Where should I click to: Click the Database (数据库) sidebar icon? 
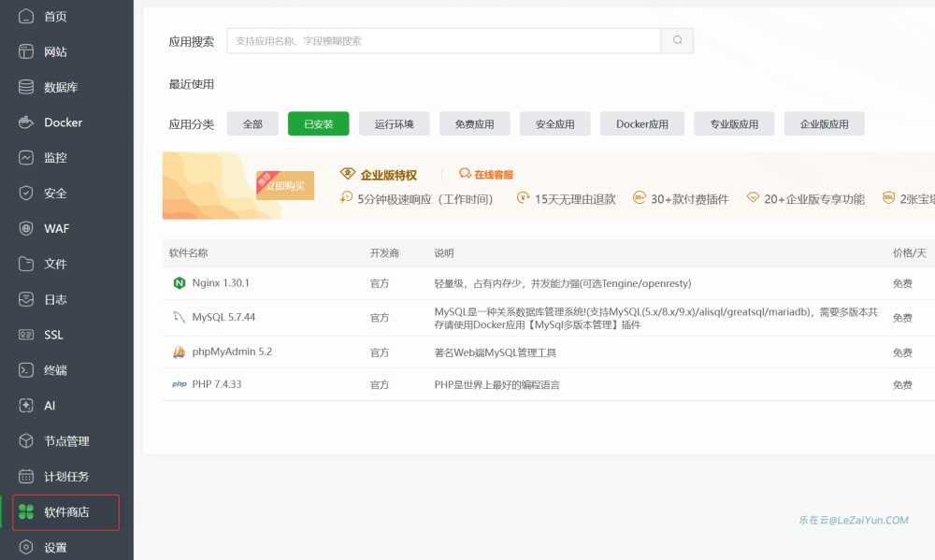[25, 87]
